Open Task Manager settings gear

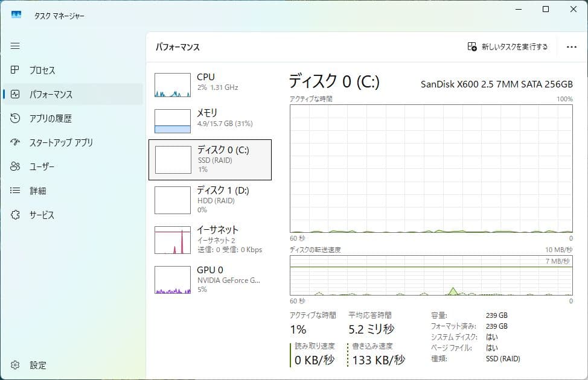(15, 365)
